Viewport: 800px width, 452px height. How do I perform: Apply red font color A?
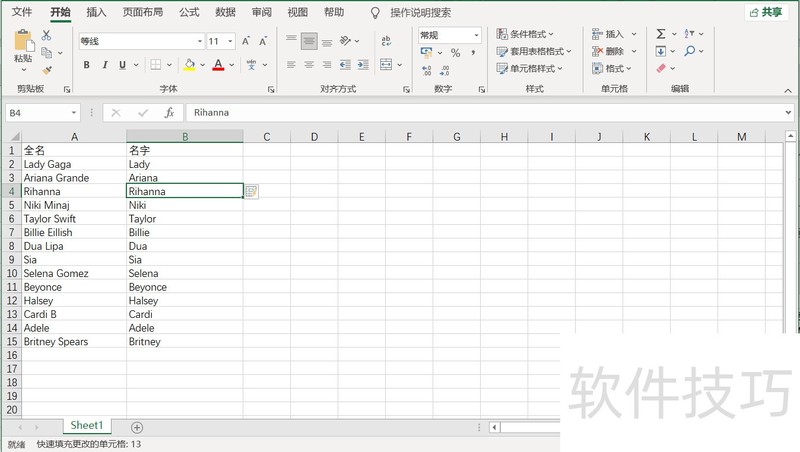218,65
